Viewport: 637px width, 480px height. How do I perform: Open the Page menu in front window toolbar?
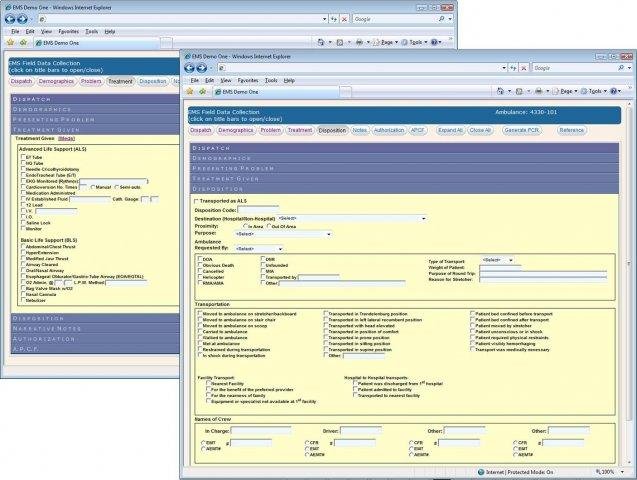pyautogui.click(x=566, y=91)
